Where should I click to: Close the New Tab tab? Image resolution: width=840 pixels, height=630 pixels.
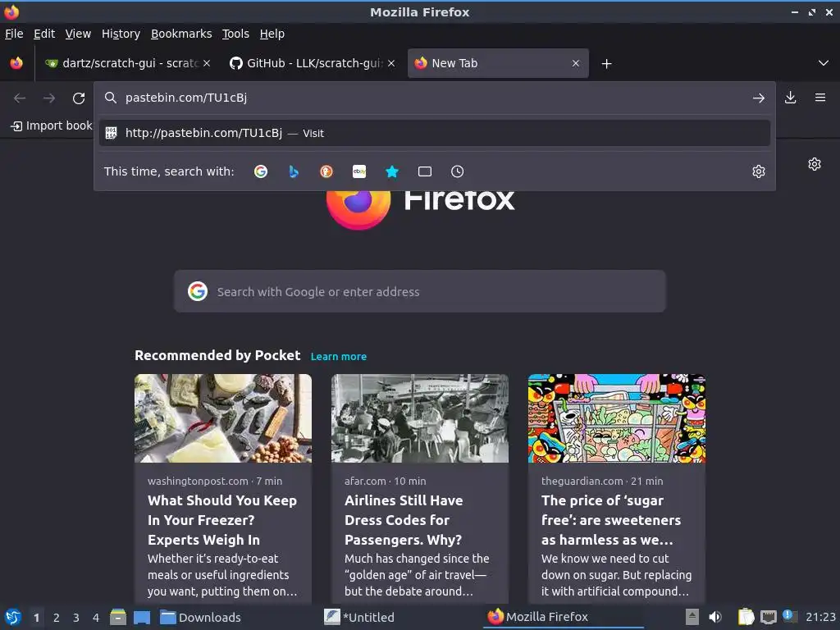pyautogui.click(x=576, y=63)
